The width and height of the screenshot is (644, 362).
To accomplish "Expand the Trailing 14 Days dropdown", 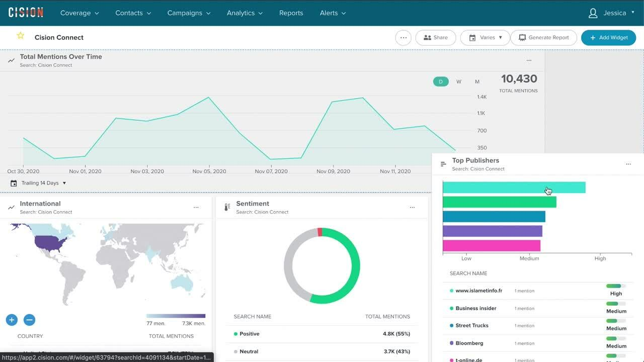I will pos(39,183).
